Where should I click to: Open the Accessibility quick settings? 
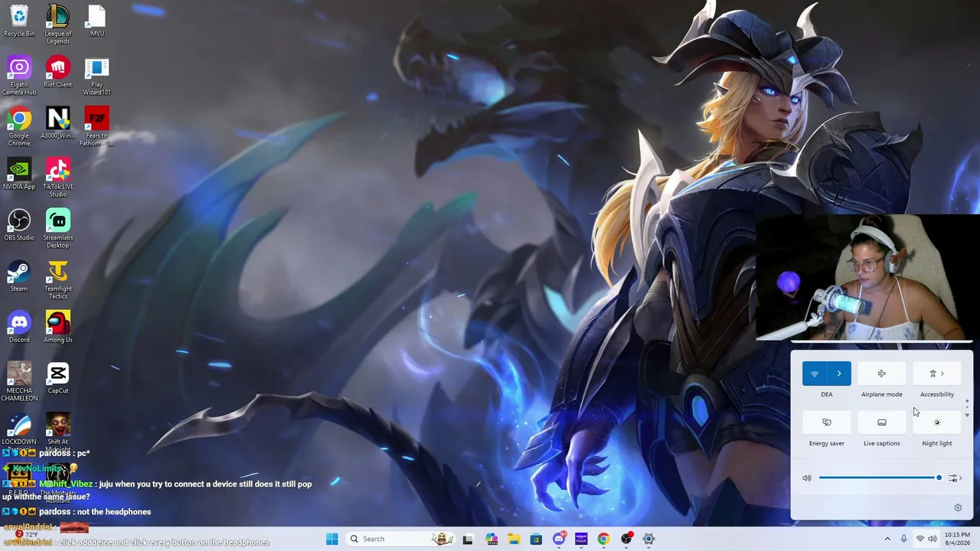click(937, 373)
